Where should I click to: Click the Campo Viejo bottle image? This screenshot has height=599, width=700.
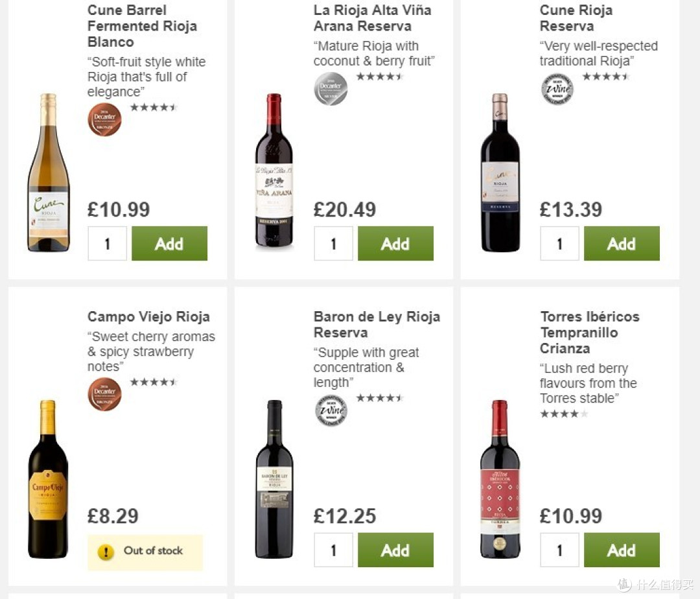48,479
